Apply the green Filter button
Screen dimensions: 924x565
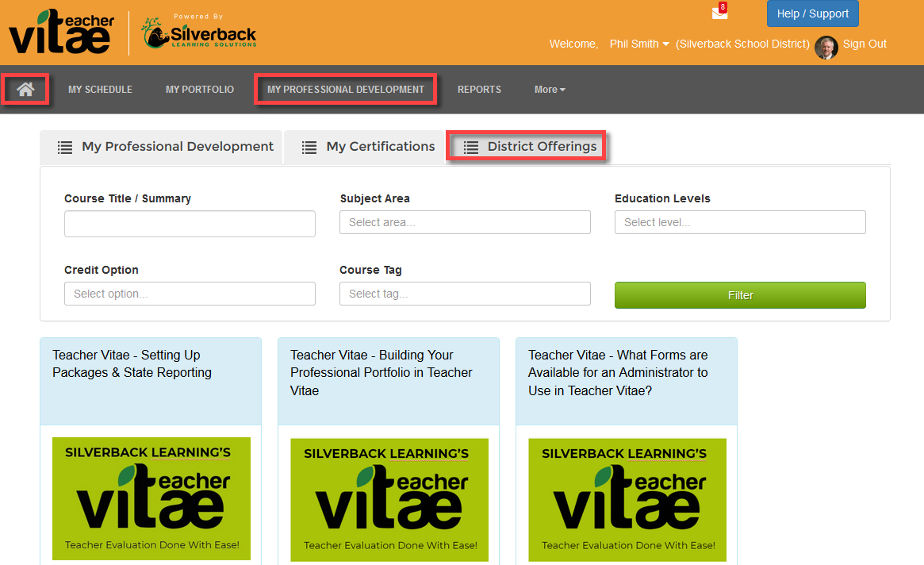[740, 295]
